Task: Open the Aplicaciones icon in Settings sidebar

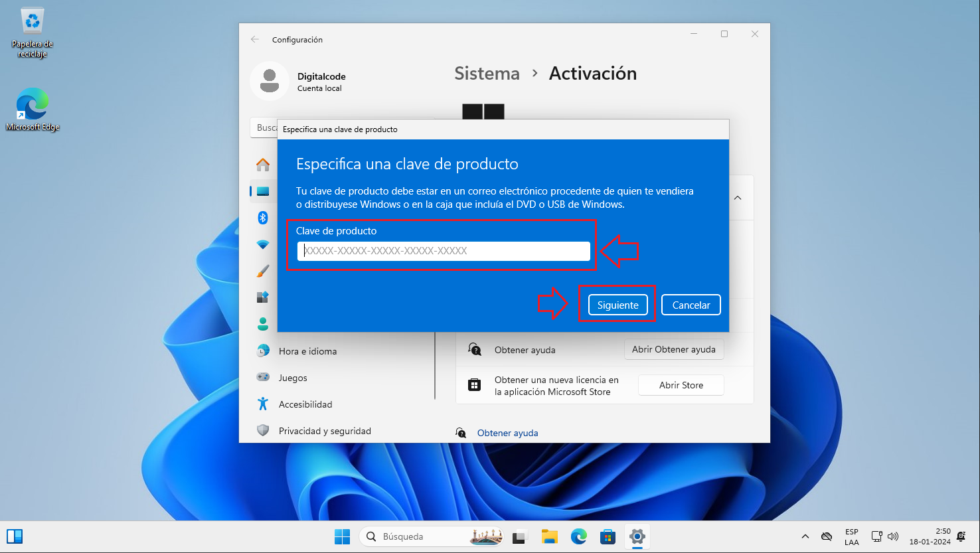Action: (x=263, y=297)
